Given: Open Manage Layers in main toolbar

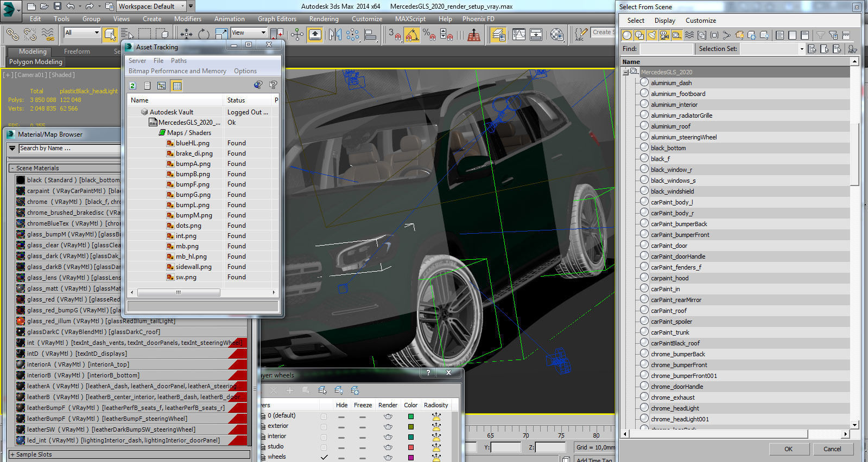Looking at the screenshot, I should pyautogui.click(x=498, y=35).
